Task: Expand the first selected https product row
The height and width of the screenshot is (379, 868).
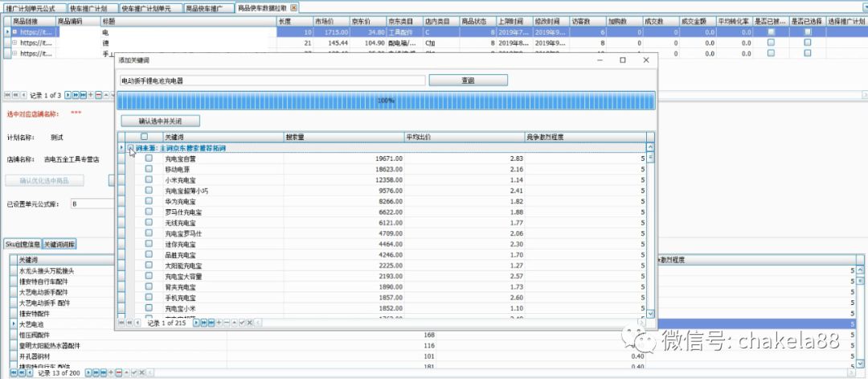Action: pos(14,32)
